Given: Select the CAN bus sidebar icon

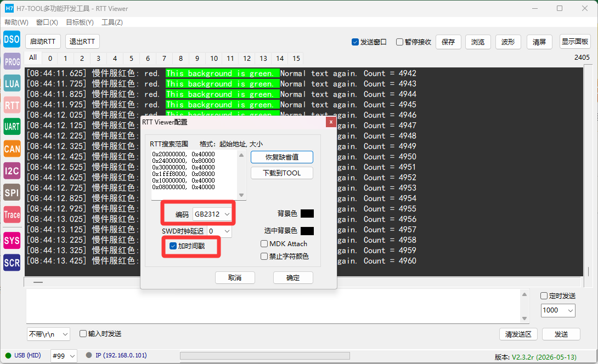Looking at the screenshot, I should pyautogui.click(x=12, y=149).
